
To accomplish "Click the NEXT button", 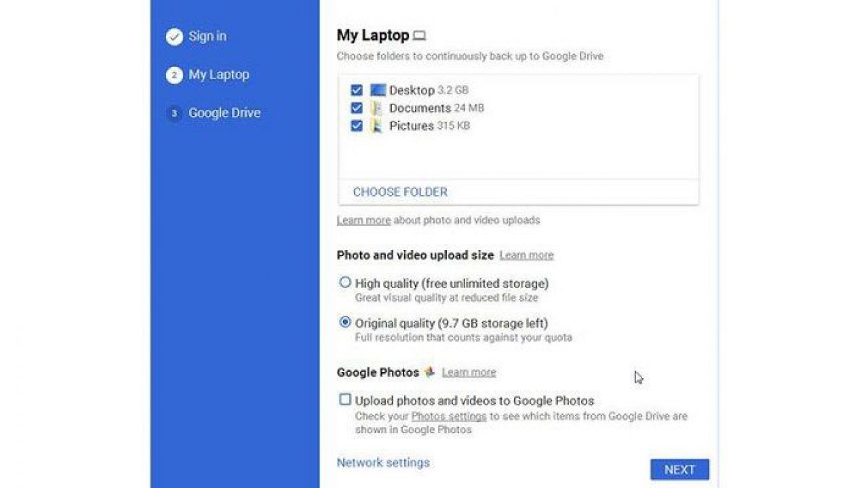I will coord(679,470).
